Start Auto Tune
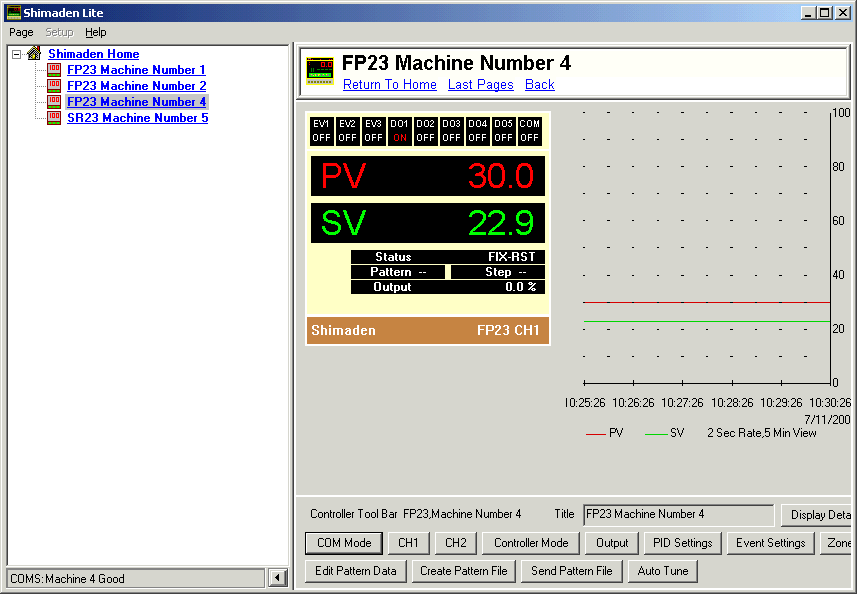 point(663,571)
